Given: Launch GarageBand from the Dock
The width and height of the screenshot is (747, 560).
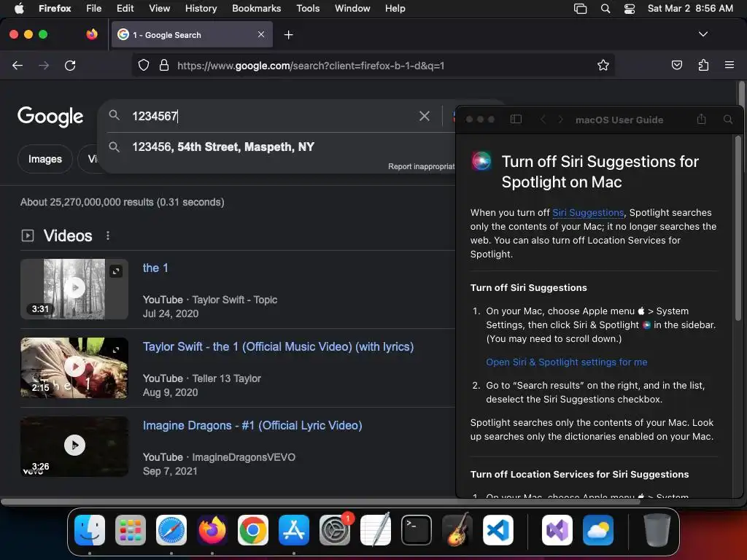Looking at the screenshot, I should point(457,530).
